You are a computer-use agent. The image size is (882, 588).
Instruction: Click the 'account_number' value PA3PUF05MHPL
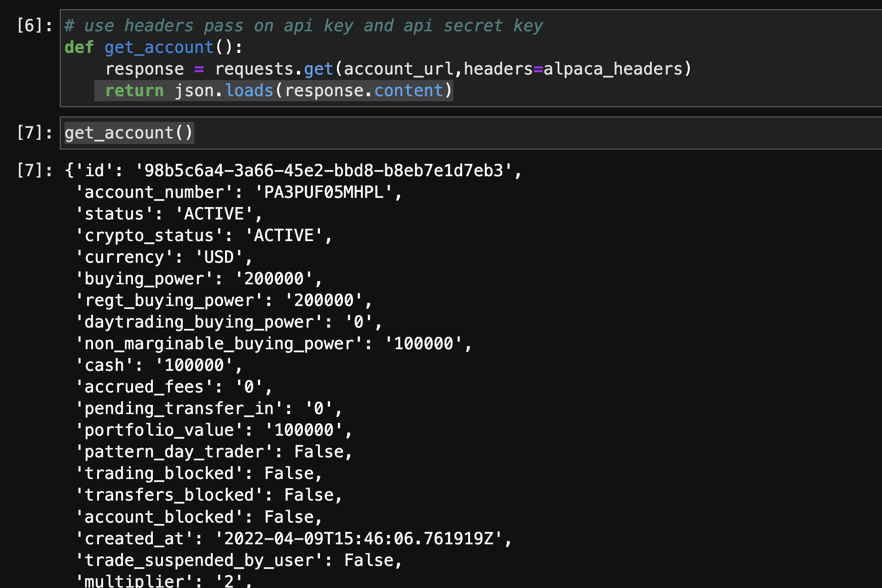[x=324, y=192]
